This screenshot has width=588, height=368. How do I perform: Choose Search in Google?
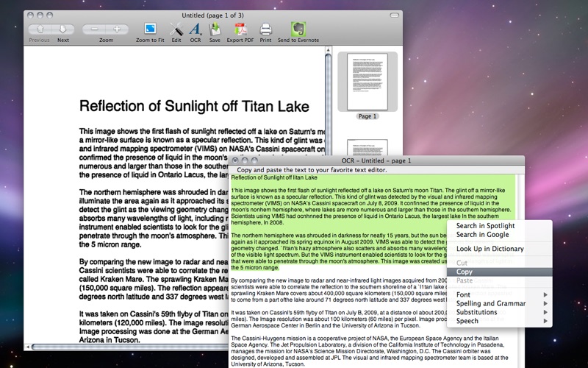click(500, 235)
